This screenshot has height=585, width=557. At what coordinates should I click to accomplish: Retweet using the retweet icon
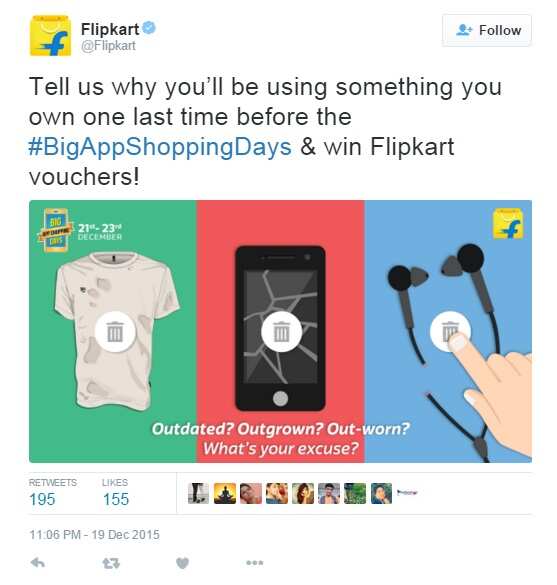[x=111, y=563]
